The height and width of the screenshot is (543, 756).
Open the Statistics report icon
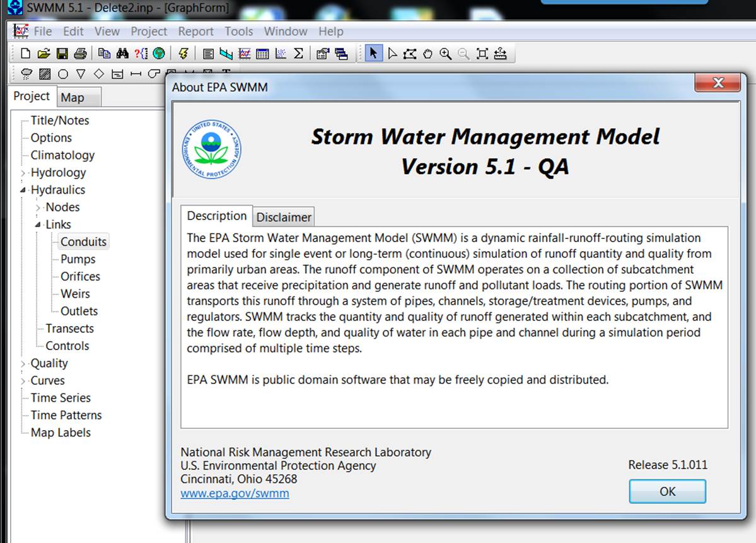click(x=298, y=53)
